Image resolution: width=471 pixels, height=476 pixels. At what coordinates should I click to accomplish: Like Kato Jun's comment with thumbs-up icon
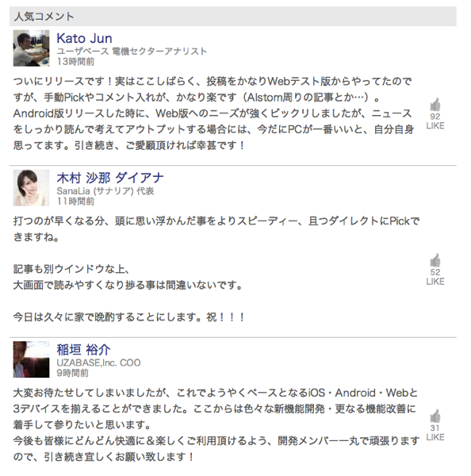tap(435, 105)
